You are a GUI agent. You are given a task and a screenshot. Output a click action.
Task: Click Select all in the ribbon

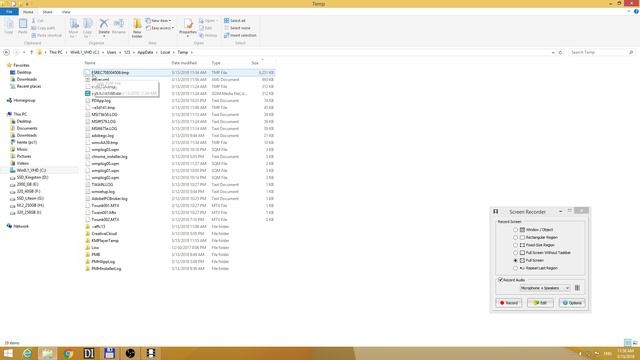[x=235, y=20]
